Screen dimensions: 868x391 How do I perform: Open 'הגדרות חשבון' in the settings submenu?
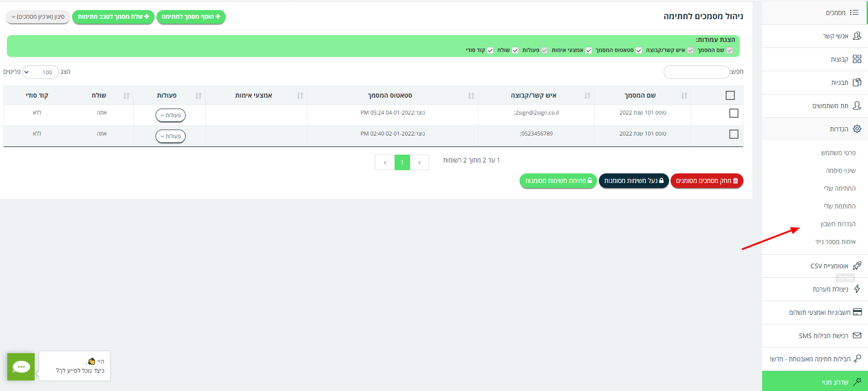click(x=838, y=224)
